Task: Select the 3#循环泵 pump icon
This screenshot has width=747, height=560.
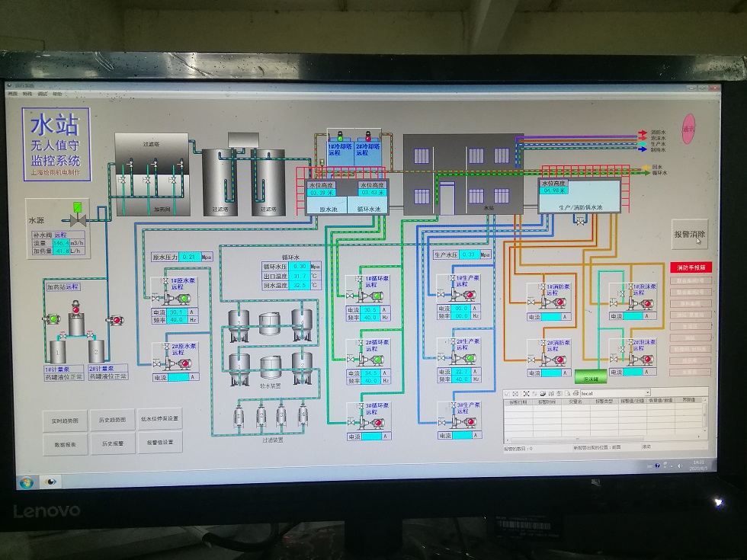Action: click(372, 422)
